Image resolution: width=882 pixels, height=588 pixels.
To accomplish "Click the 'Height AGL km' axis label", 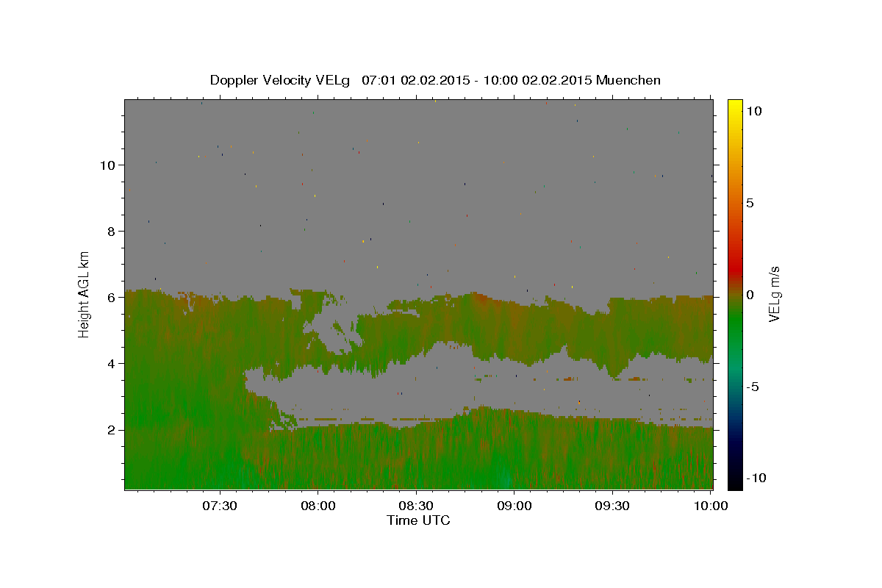I will tap(85, 294).
